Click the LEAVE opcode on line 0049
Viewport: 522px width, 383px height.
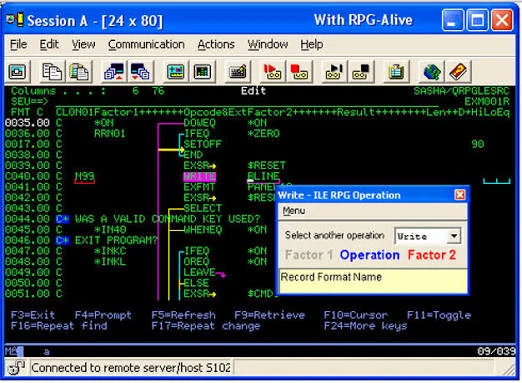click(199, 272)
